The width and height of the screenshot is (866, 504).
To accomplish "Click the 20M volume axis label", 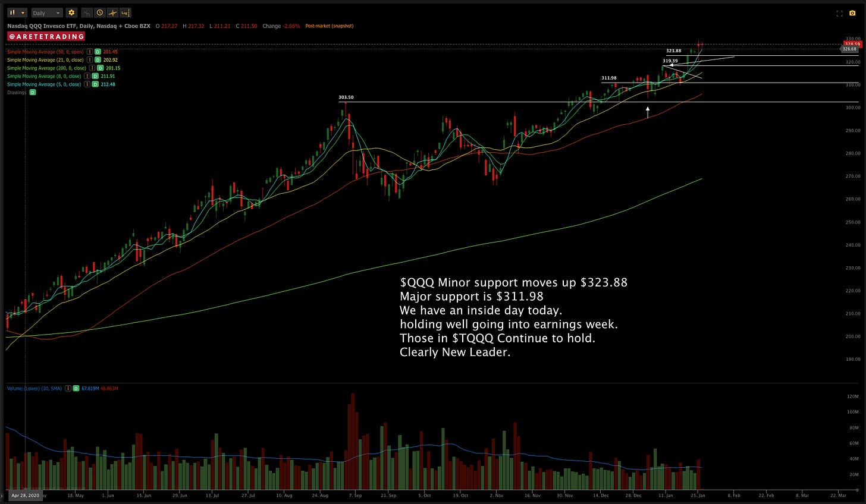I will coord(854,475).
